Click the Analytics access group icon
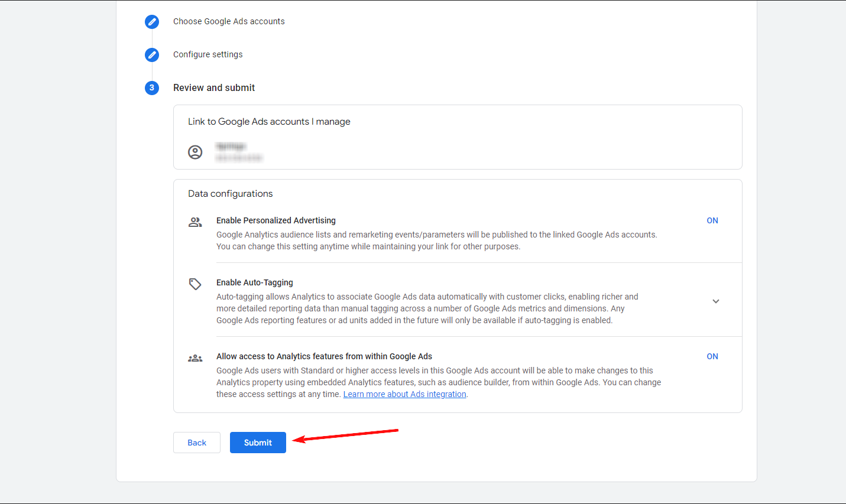This screenshot has width=846, height=504. pyautogui.click(x=195, y=358)
